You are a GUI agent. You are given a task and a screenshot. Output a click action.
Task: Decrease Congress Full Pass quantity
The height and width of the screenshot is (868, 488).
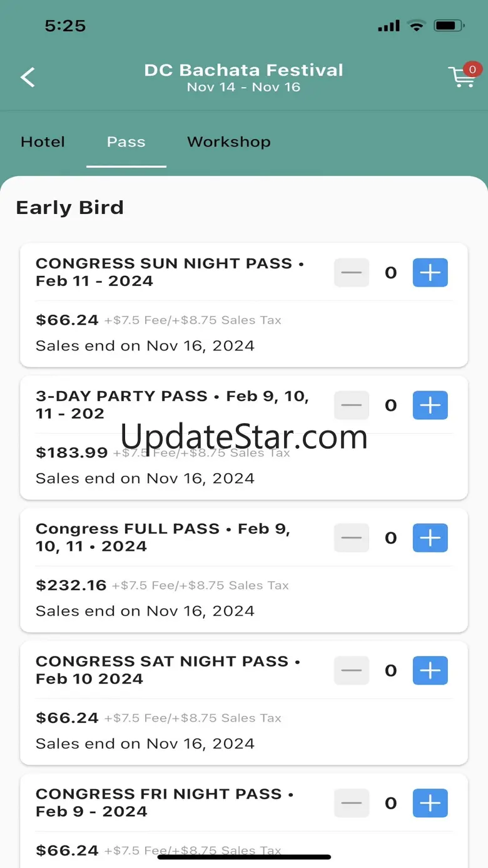(x=352, y=538)
